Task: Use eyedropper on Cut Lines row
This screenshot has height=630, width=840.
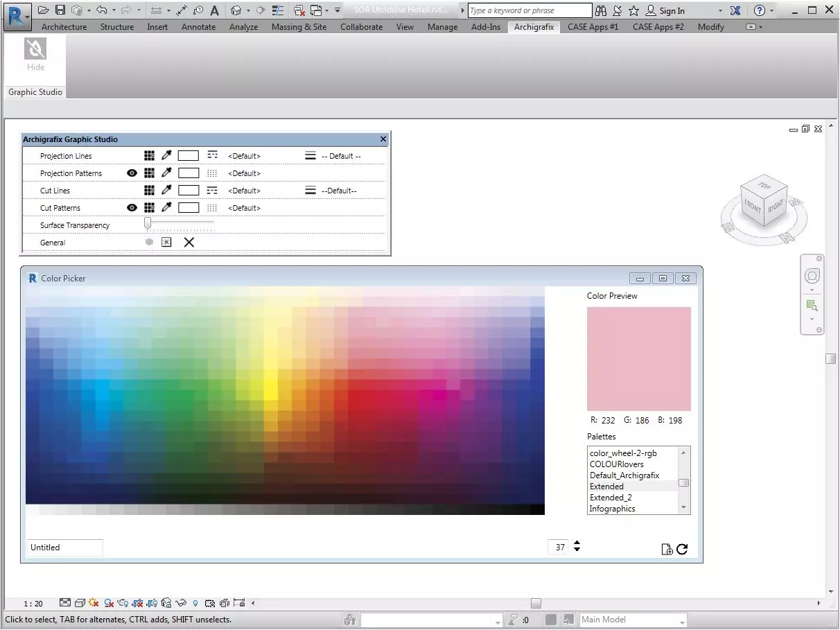Action: pyautogui.click(x=166, y=191)
